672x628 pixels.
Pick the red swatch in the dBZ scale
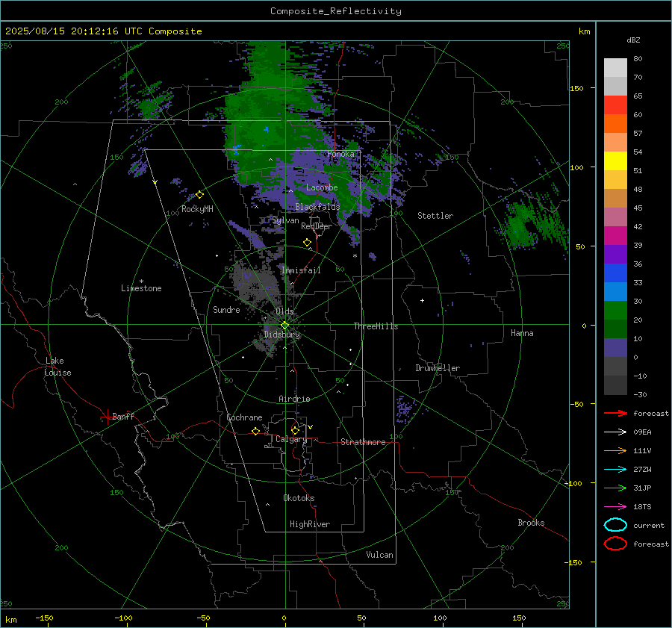pyautogui.click(x=615, y=105)
